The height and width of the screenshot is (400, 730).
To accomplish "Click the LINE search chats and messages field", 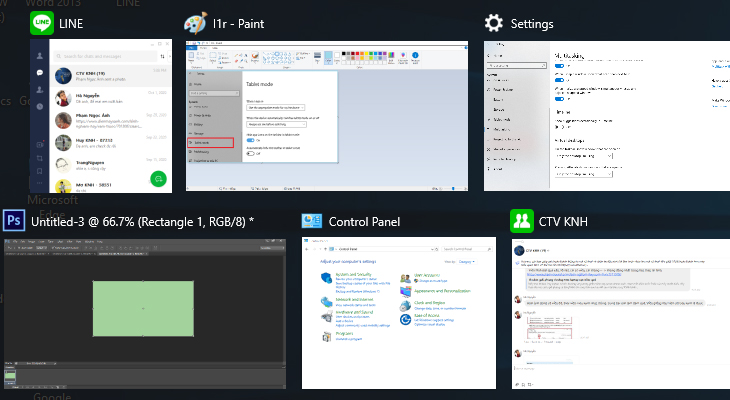I will 105,56.
